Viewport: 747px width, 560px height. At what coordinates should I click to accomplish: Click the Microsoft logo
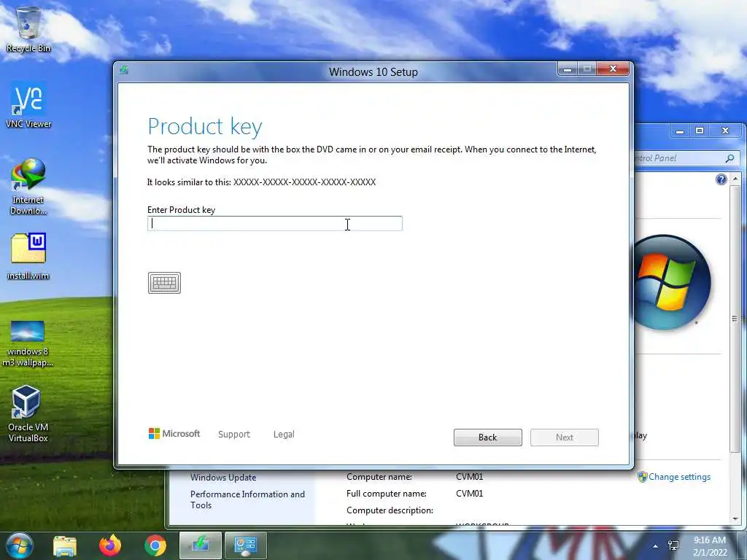tap(174, 434)
